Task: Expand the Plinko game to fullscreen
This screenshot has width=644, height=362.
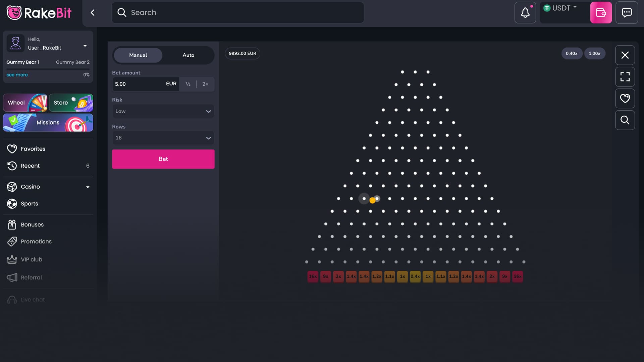Action: click(625, 77)
